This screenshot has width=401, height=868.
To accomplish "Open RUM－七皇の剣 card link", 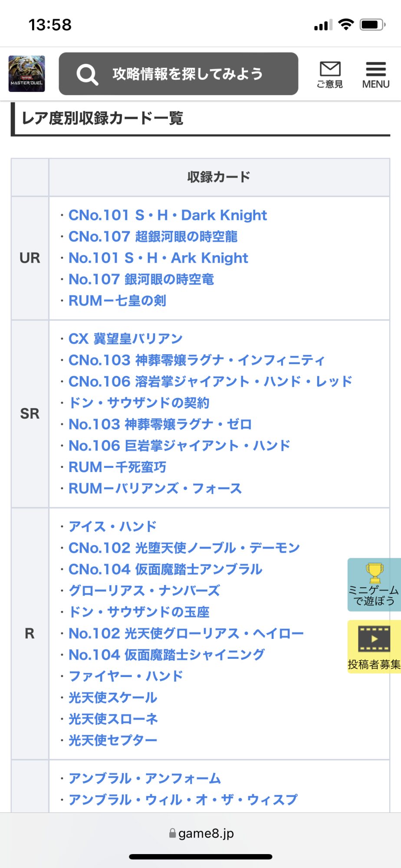I will click(x=117, y=300).
